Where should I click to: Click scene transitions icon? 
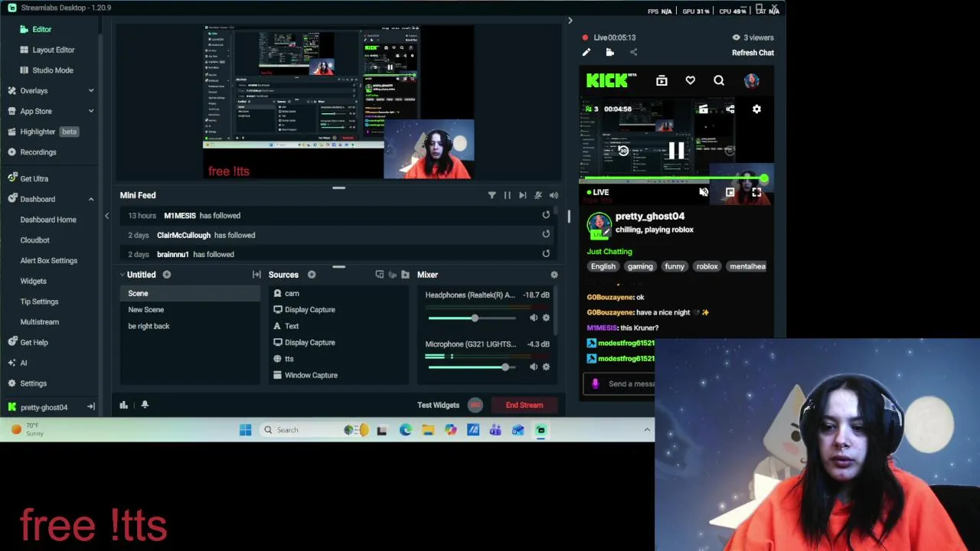pos(256,275)
